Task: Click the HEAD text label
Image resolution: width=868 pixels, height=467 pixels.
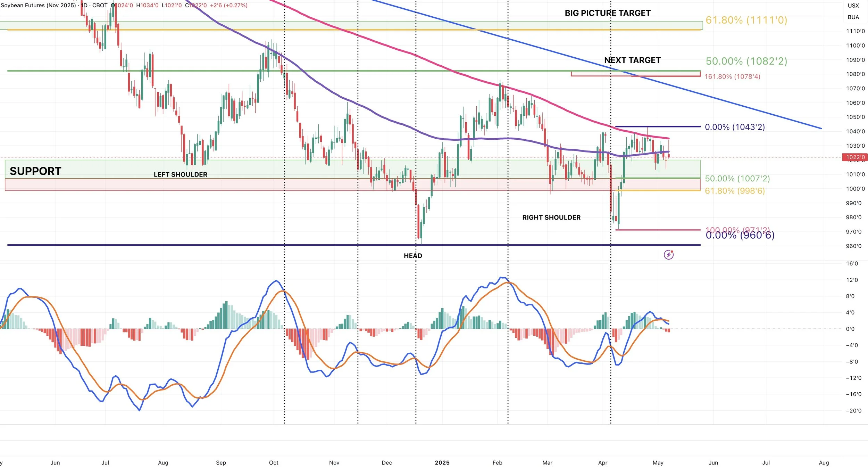Action: pos(413,256)
